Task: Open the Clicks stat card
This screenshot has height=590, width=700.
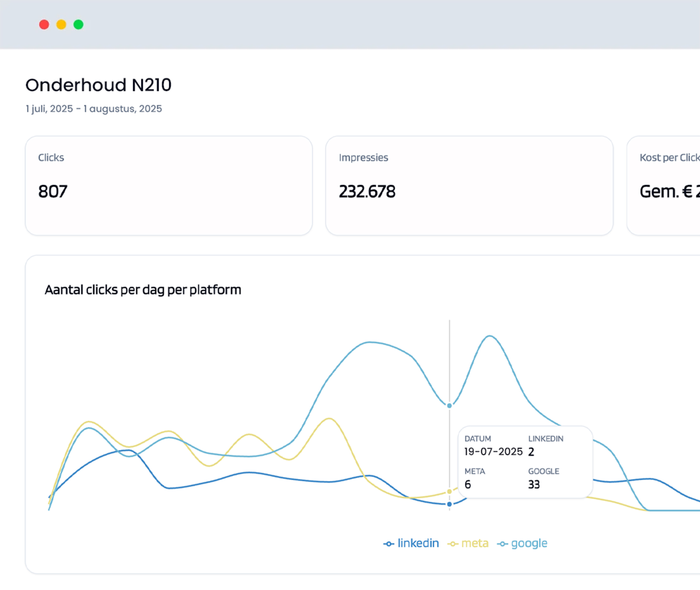Action: tap(169, 185)
